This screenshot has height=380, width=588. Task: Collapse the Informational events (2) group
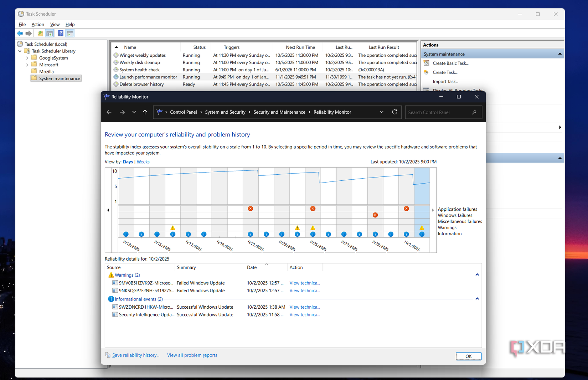(x=477, y=299)
